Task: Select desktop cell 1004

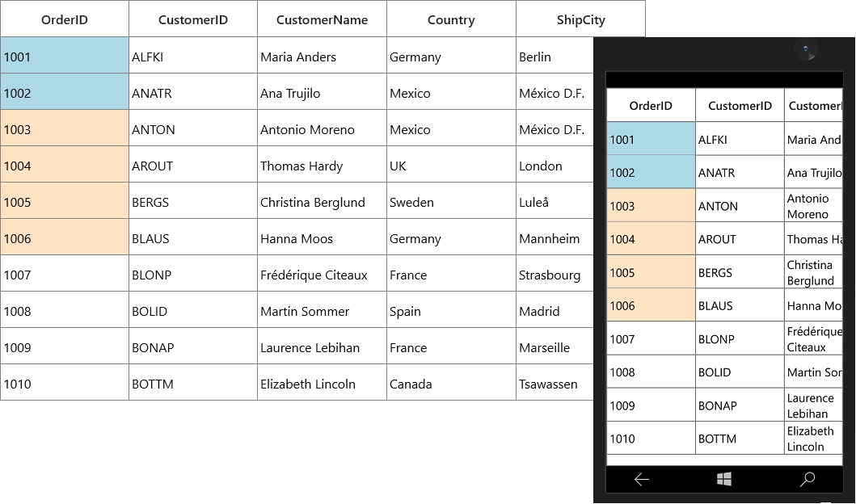Action: (65, 165)
